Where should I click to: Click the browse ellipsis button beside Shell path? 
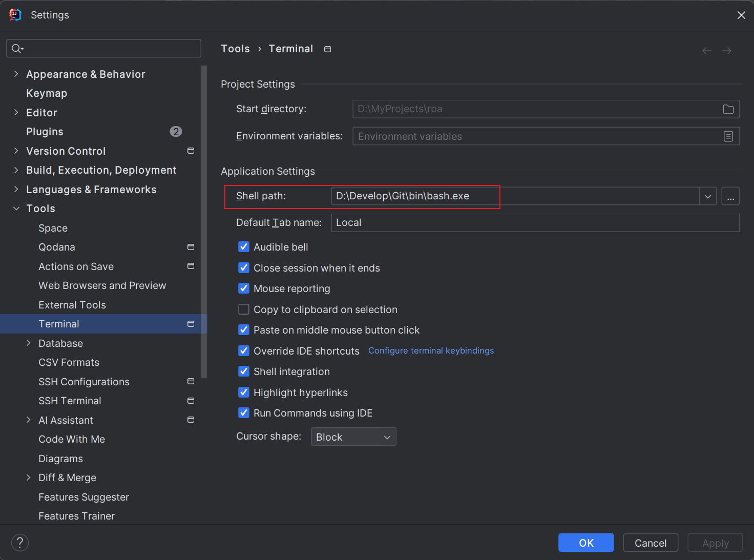point(730,196)
